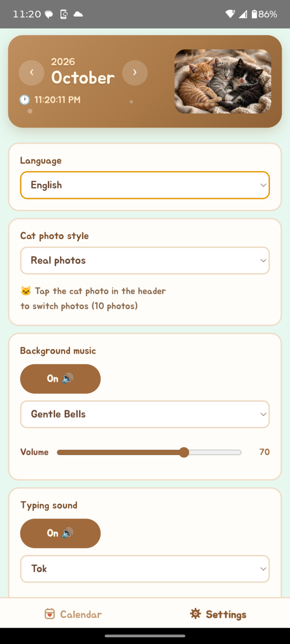Turn off Background music toggle
290x644 pixels.
click(60, 379)
